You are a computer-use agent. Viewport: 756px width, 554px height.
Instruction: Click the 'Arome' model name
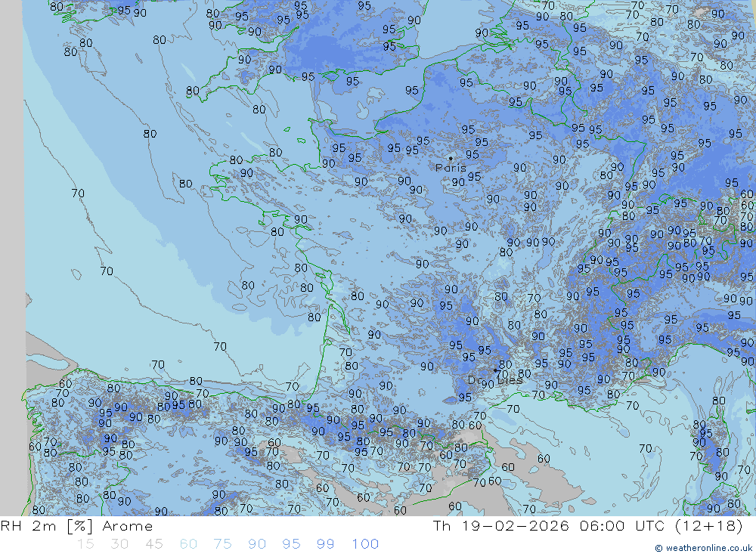pos(127,526)
